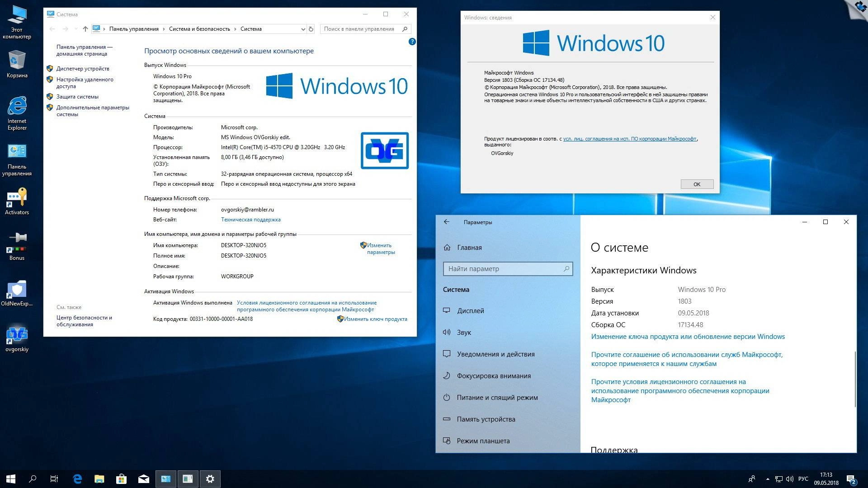This screenshot has width=868, height=488.
Task: Refresh the Система control panel address bar
Action: [x=311, y=29]
